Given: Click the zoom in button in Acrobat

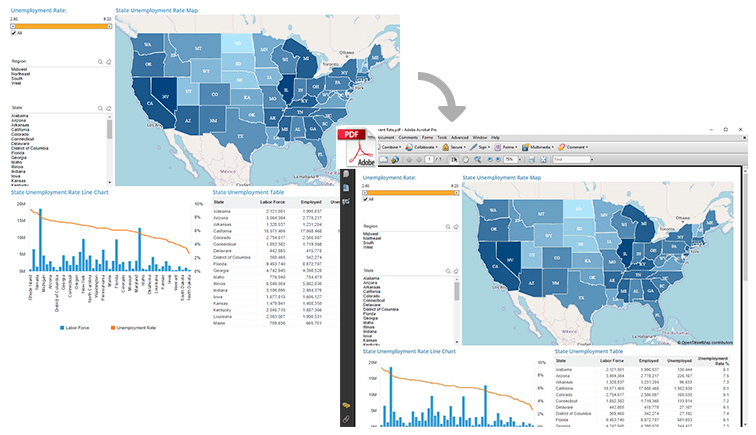Looking at the screenshot, I should point(498,160).
